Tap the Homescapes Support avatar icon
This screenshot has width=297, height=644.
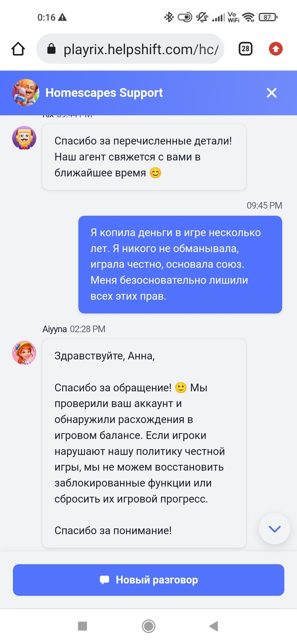(x=25, y=93)
